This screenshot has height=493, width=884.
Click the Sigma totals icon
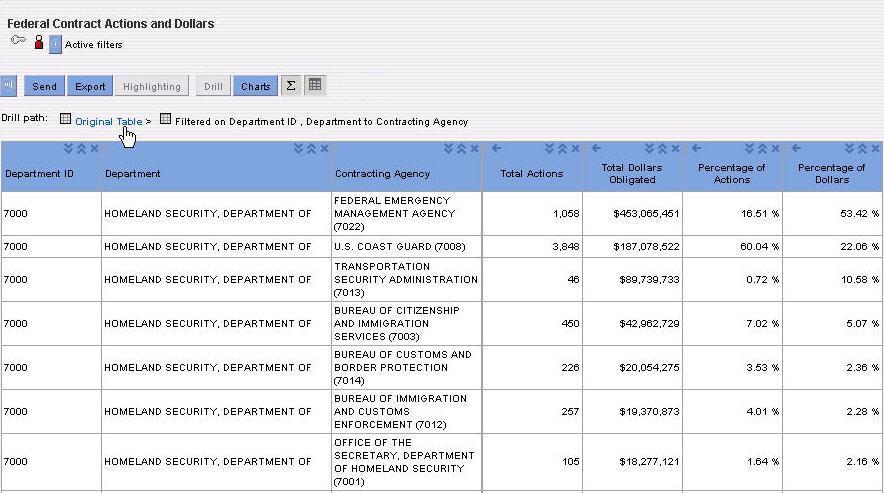tap(291, 86)
